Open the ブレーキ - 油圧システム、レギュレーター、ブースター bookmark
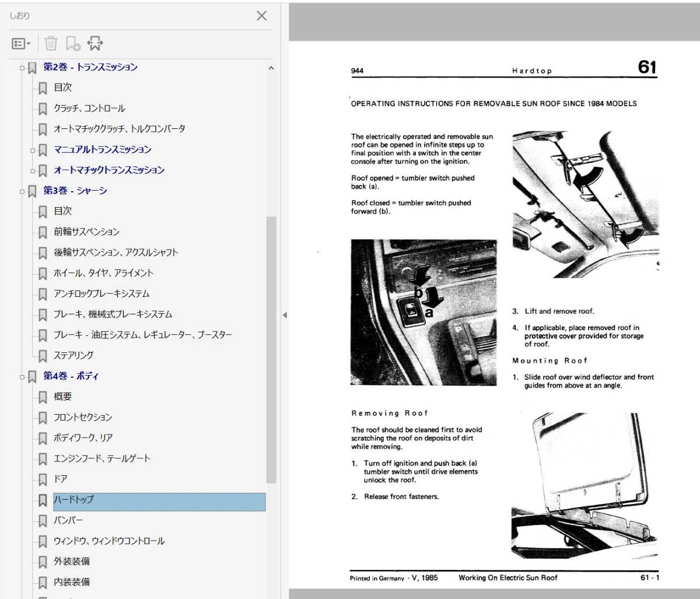700x599 pixels. tap(143, 335)
